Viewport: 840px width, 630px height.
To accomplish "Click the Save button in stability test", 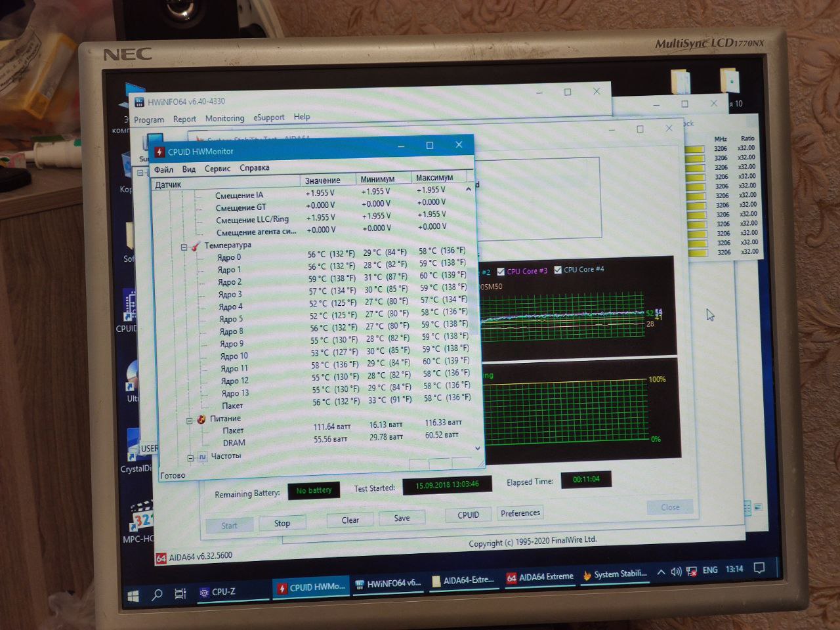I will coord(402,518).
